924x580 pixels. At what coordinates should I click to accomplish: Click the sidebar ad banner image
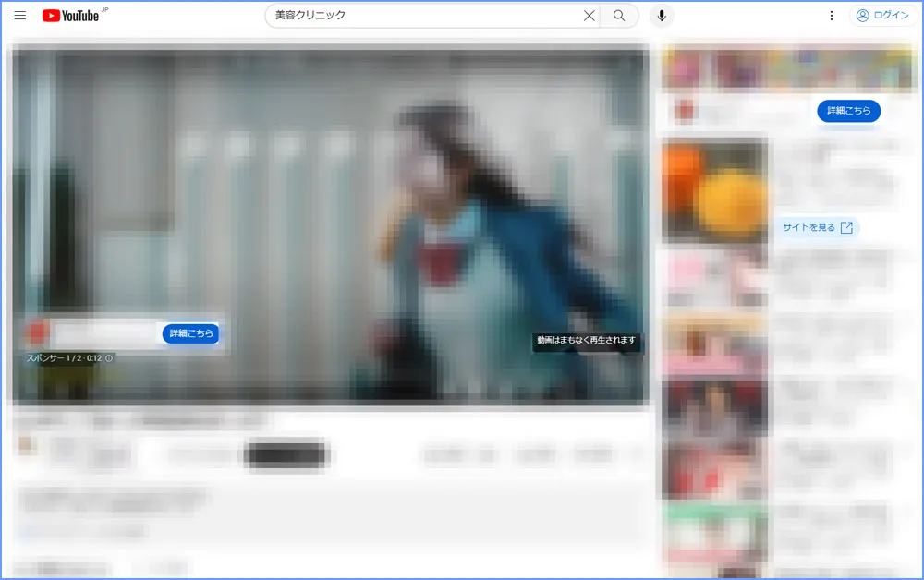click(789, 69)
